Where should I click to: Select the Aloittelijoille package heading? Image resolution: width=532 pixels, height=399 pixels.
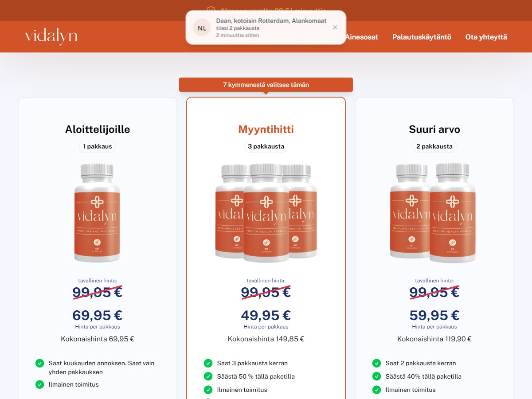[98, 129]
